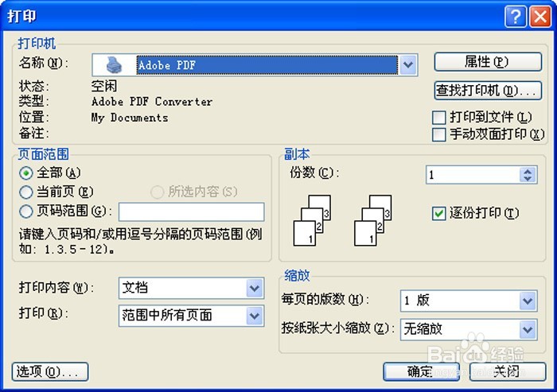Click the My Documents location text
This screenshot has width=557, height=392.
pos(130,118)
